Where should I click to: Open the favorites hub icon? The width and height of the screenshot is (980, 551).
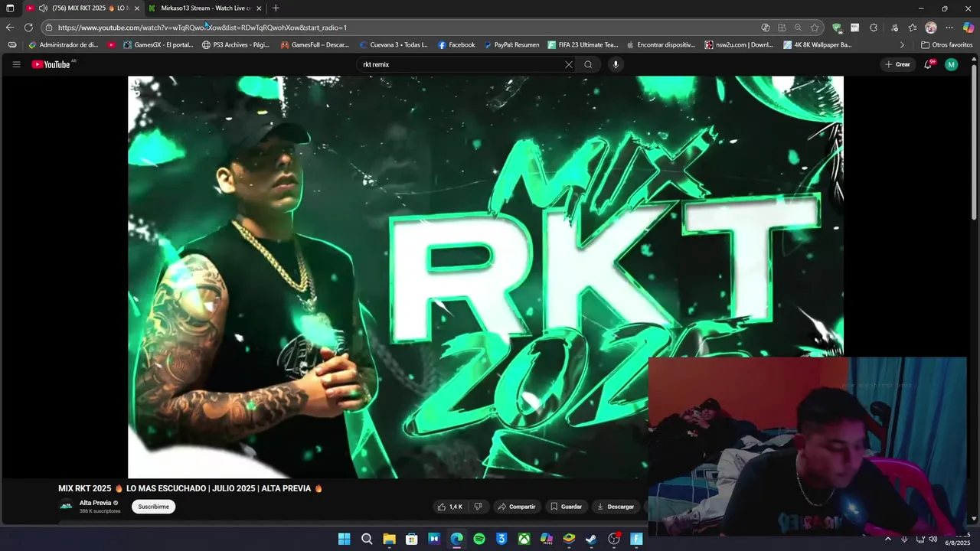pos(913,28)
